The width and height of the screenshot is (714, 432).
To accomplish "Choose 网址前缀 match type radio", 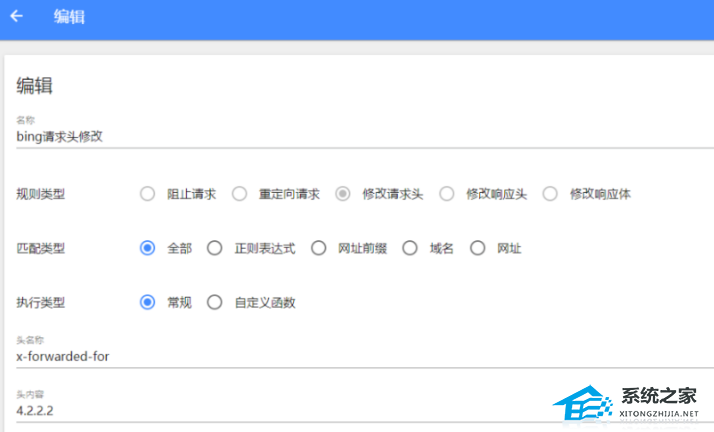I will coord(318,248).
